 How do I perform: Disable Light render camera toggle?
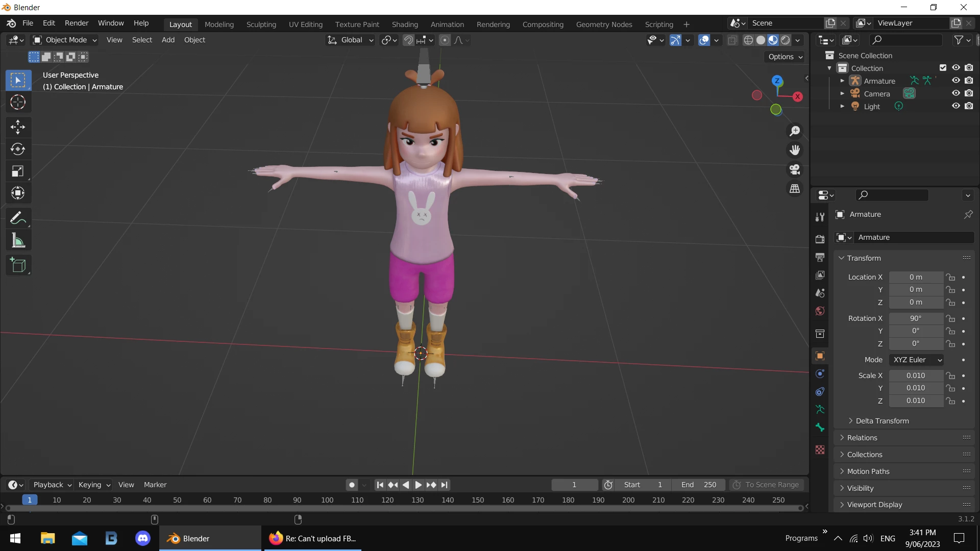[969, 106]
